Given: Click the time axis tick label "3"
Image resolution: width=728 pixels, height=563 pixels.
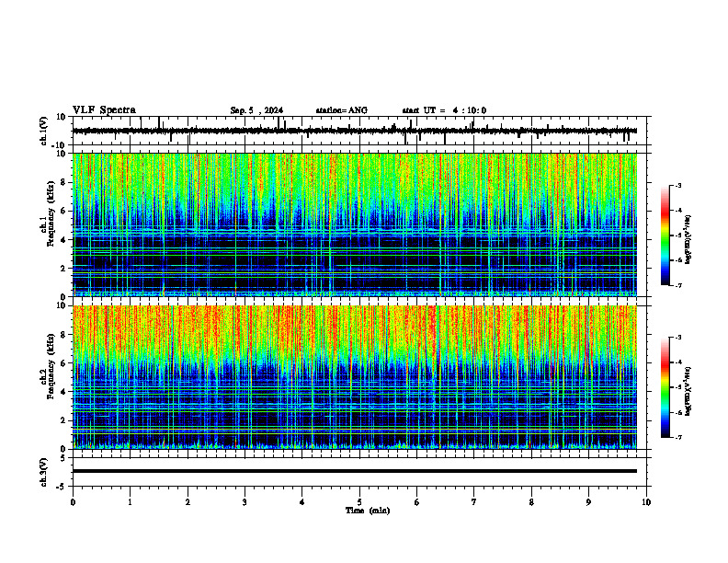Looking at the screenshot, I should [x=245, y=502].
